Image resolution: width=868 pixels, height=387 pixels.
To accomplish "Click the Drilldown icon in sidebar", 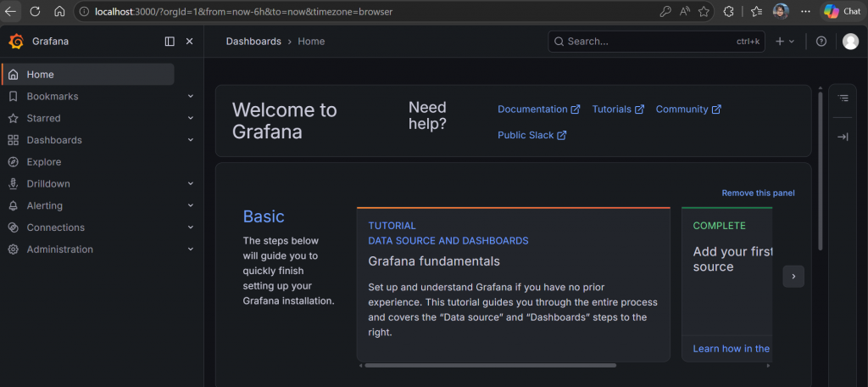I will tap(14, 183).
